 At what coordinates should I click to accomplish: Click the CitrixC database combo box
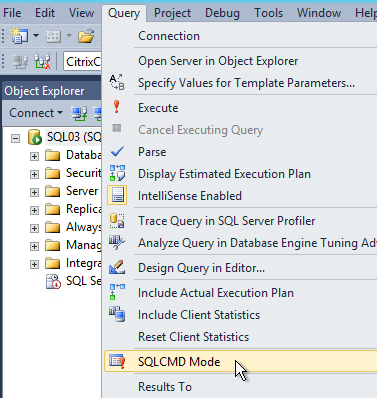point(82,62)
